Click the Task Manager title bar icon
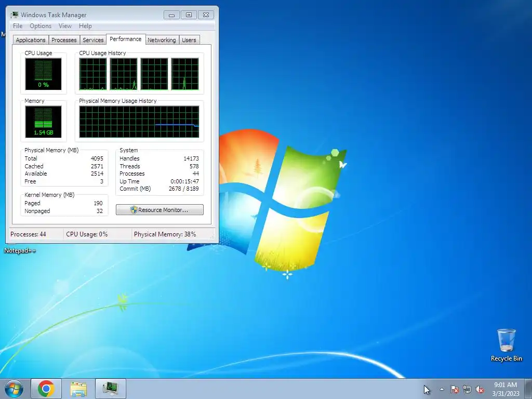 point(14,15)
